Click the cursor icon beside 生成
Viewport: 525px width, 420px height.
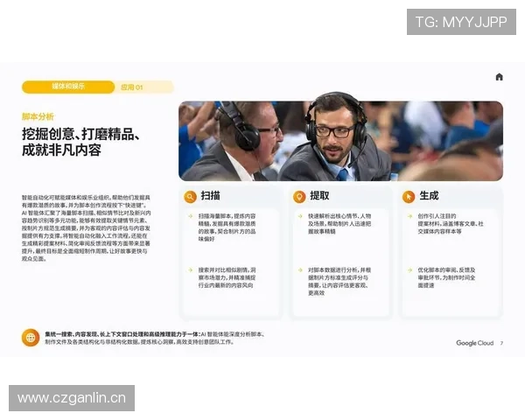tap(409, 197)
